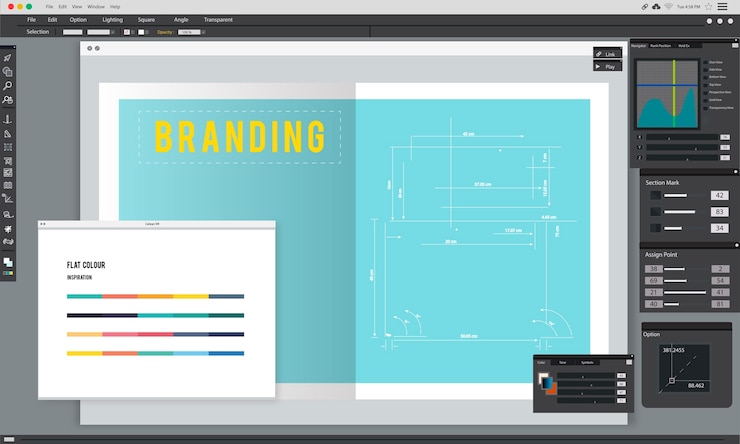Open dropdown arrow after second Selection field

pos(113,32)
